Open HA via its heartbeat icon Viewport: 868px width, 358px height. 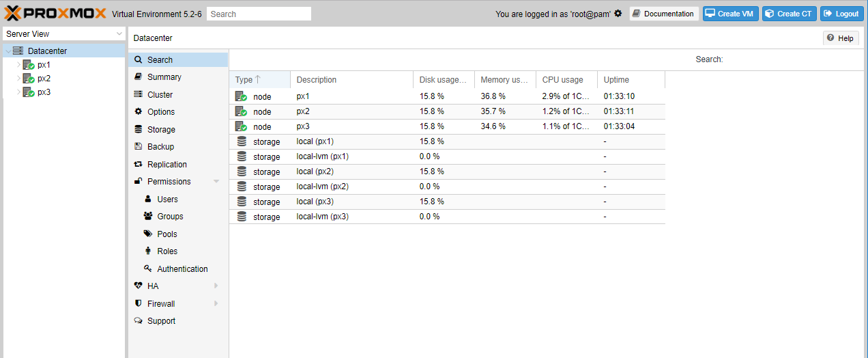pos(139,286)
